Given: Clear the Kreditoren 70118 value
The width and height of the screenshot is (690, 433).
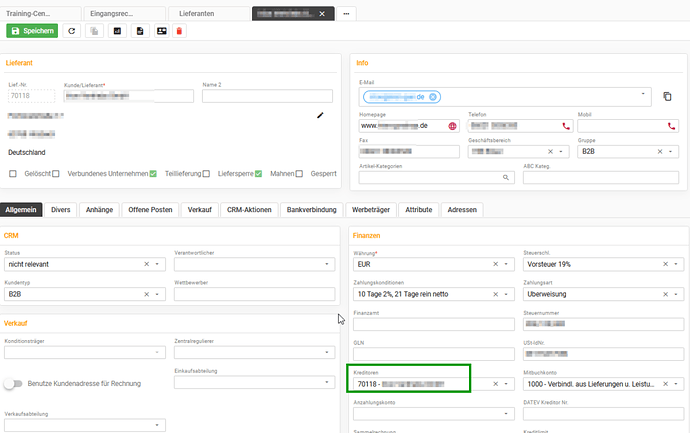Looking at the screenshot, I should (x=495, y=384).
